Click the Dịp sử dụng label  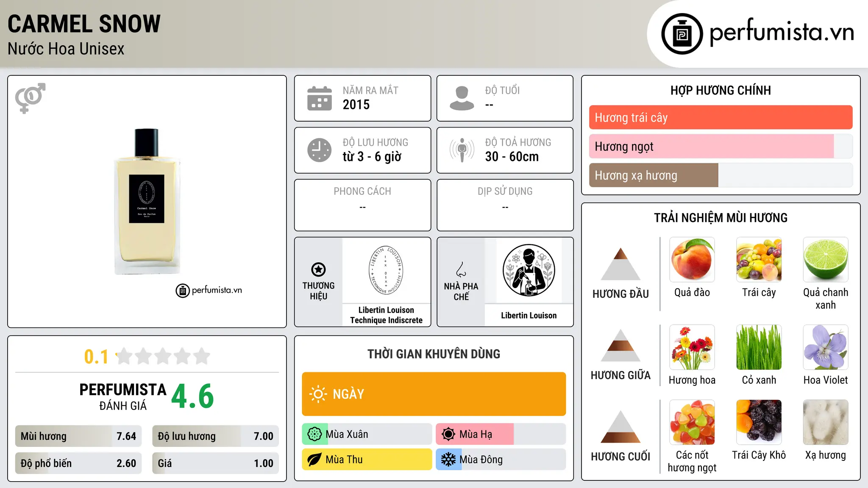[505, 191]
